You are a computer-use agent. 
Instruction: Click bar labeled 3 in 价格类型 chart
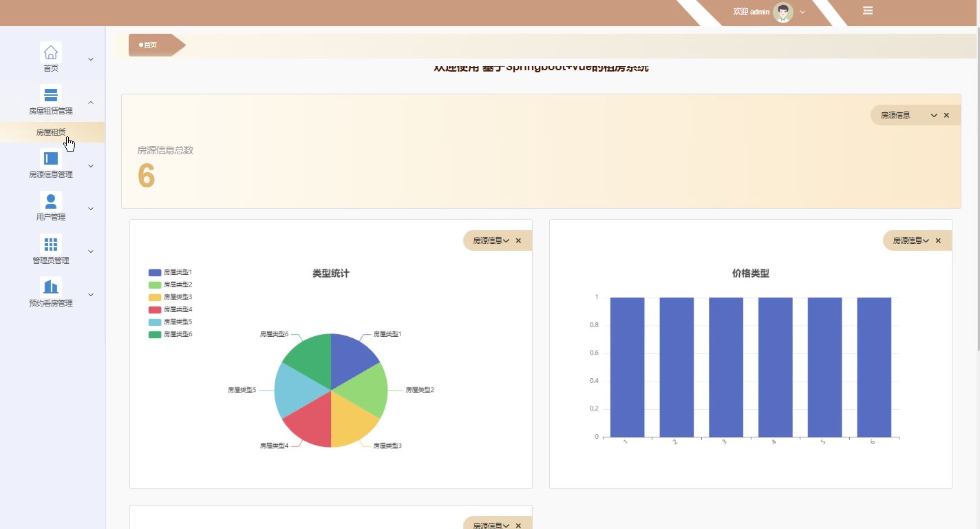(726, 367)
